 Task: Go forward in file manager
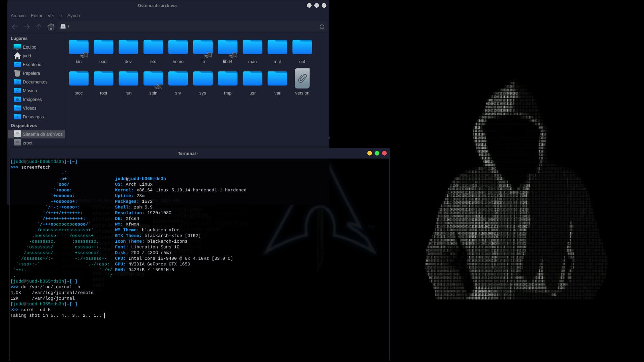click(x=27, y=27)
